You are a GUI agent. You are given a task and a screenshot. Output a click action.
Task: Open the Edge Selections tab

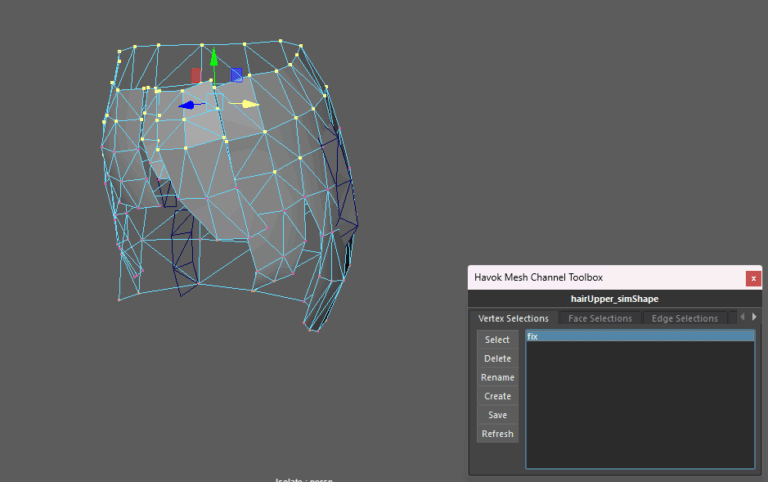pyautogui.click(x=684, y=318)
